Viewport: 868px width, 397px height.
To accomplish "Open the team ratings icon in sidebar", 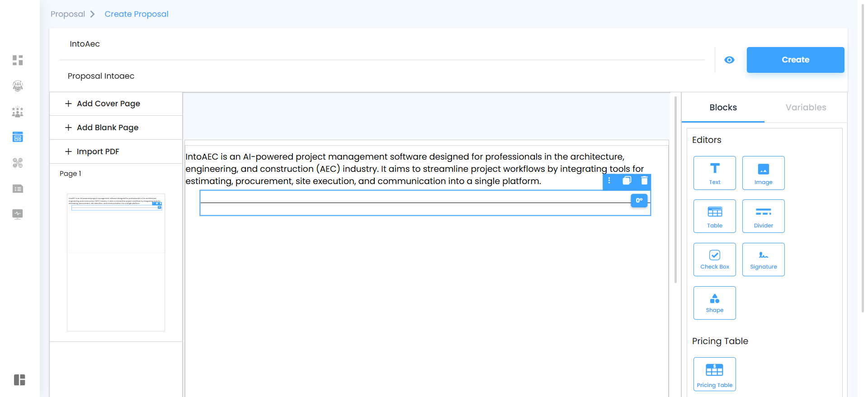I will pos(18,112).
